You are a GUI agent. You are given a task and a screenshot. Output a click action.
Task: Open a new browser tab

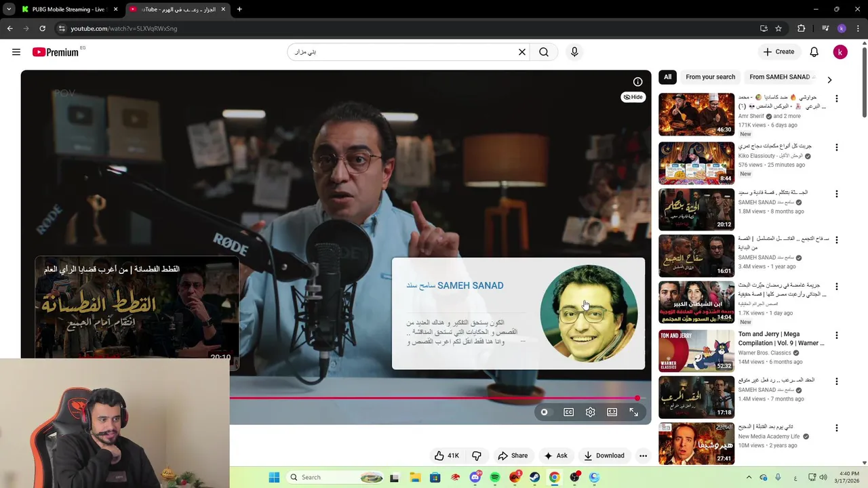click(x=239, y=9)
